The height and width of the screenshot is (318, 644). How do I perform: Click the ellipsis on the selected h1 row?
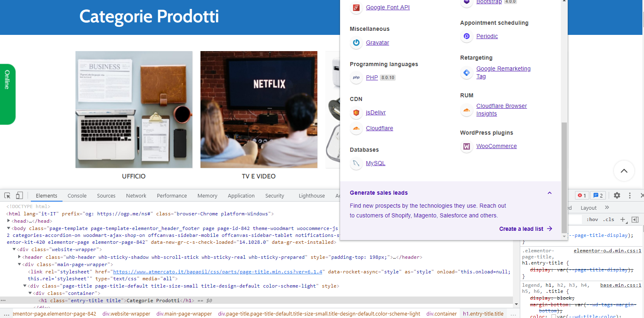[x=3, y=301]
